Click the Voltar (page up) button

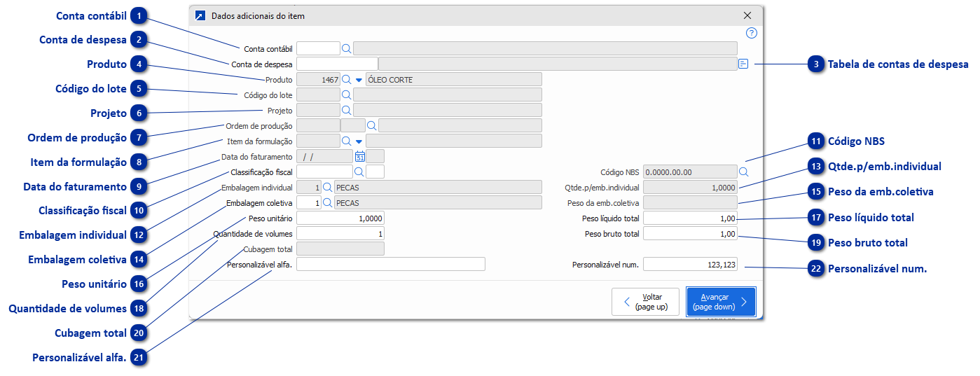click(x=645, y=302)
